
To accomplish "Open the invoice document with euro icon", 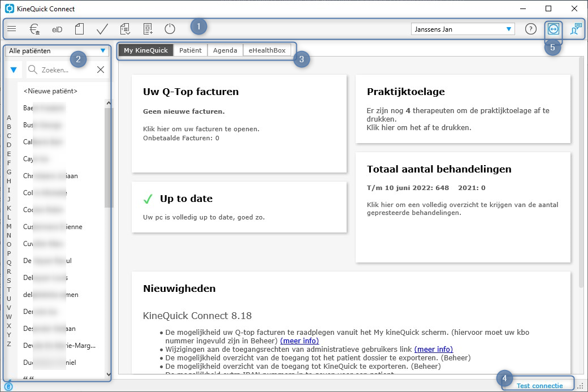I will tap(125, 29).
